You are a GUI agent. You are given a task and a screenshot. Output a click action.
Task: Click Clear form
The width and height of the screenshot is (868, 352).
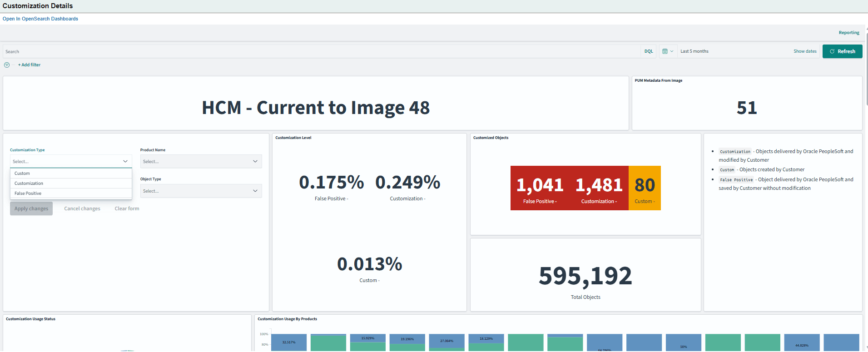(x=127, y=208)
